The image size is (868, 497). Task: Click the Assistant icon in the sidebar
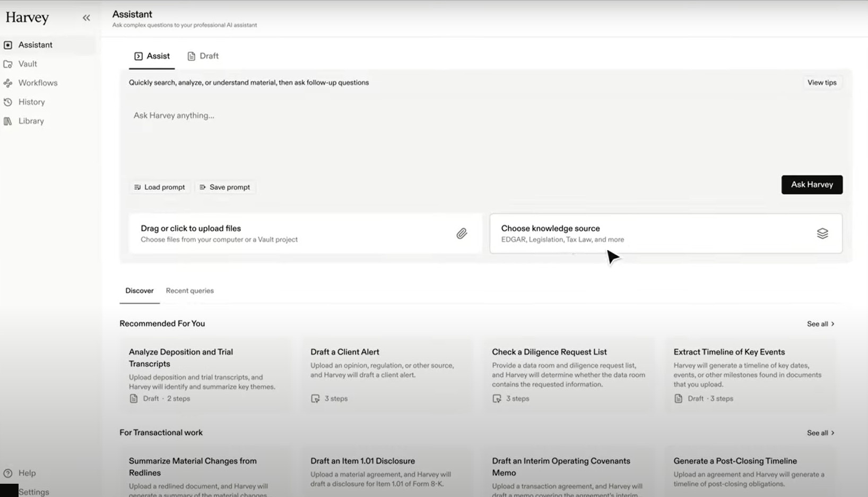8,45
